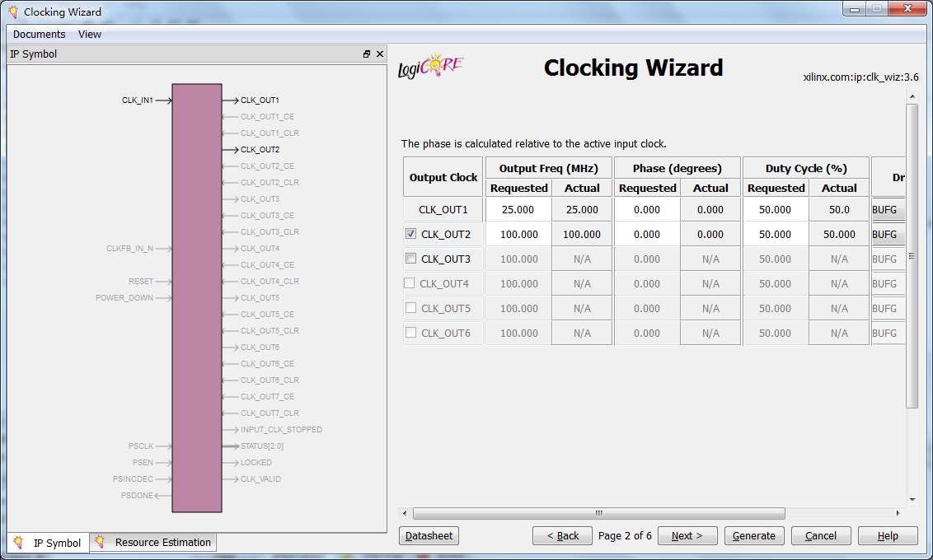The height and width of the screenshot is (560, 933).
Task: Proceed with the Next button
Action: pyautogui.click(x=687, y=535)
